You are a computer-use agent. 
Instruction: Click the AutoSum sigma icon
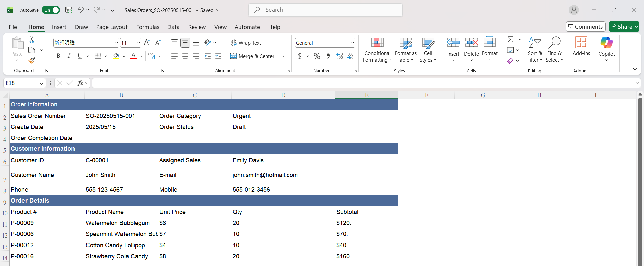(510, 39)
